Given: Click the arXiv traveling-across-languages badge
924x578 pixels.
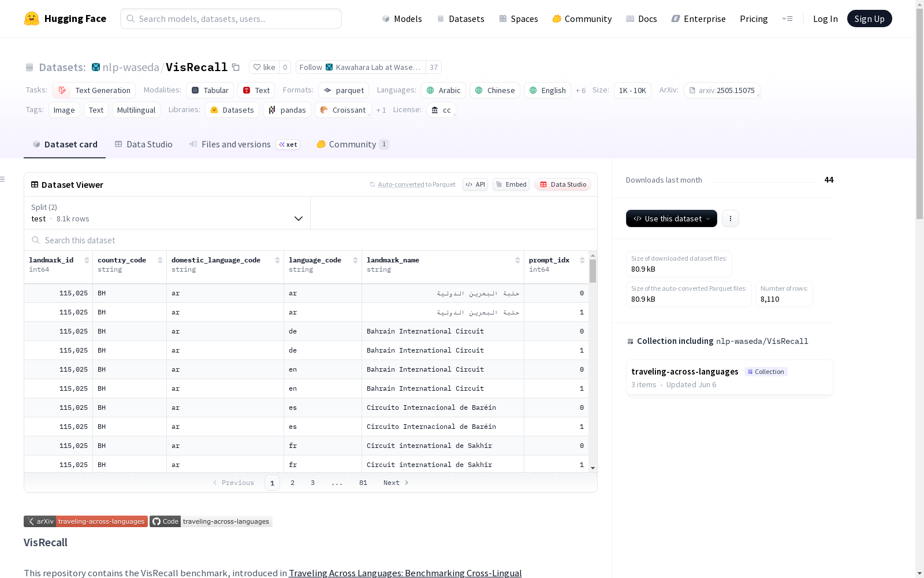Looking at the screenshot, I should [85, 521].
